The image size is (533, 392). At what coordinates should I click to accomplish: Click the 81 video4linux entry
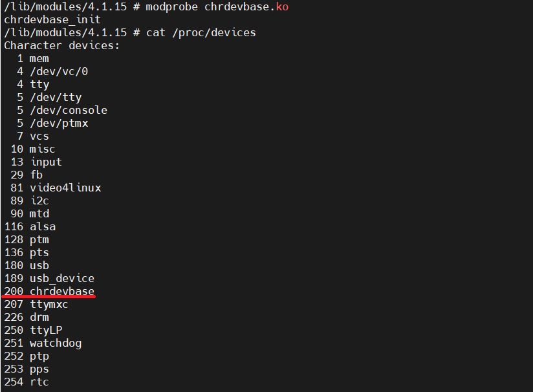[x=56, y=188]
